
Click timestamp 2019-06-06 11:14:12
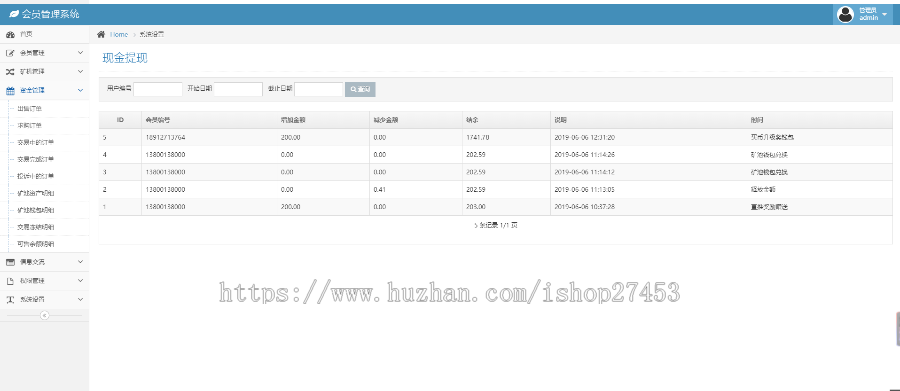(x=585, y=172)
